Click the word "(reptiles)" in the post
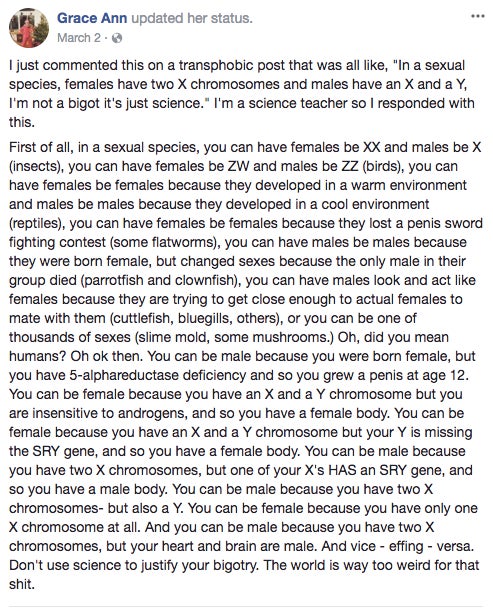 (x=36, y=223)
